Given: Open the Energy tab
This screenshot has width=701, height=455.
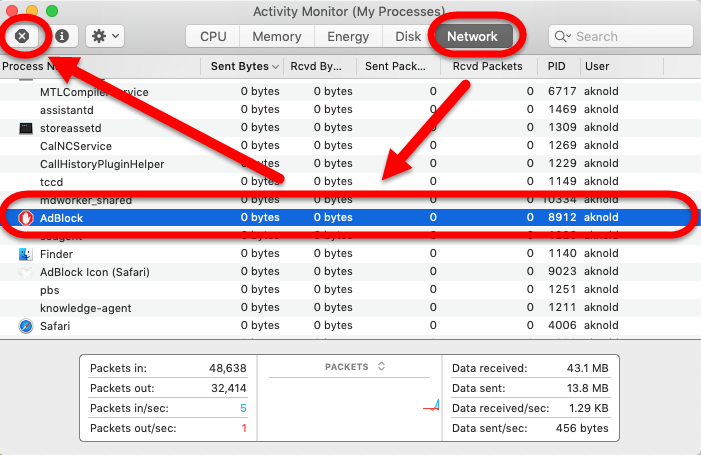Looking at the screenshot, I should (349, 37).
